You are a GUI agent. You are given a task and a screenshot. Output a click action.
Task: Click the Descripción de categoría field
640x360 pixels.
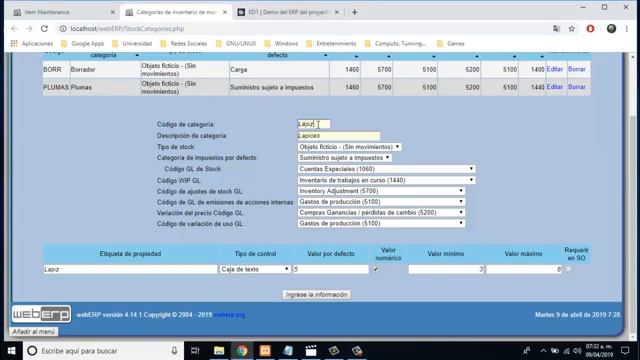click(338, 136)
